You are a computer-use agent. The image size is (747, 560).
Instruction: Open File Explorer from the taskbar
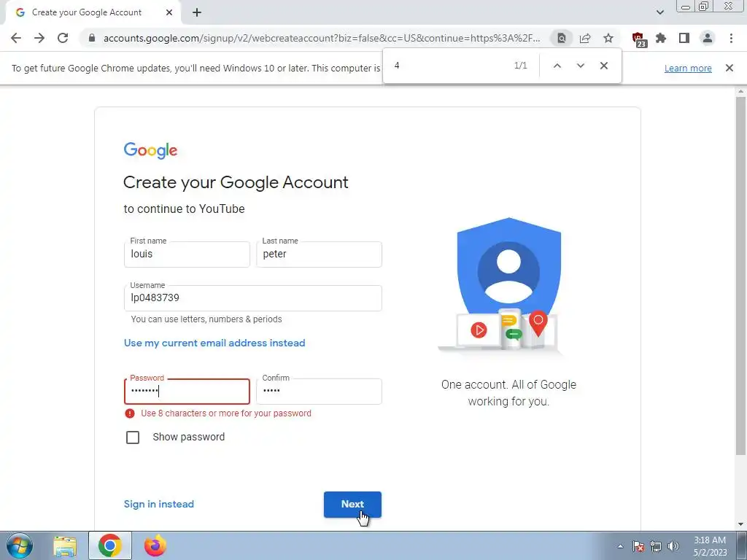click(x=65, y=545)
